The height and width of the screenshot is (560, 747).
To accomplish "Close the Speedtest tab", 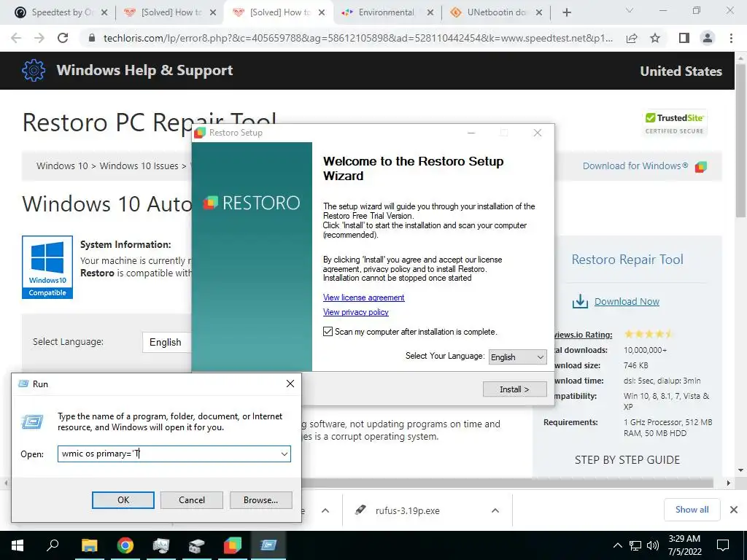I will pyautogui.click(x=105, y=12).
